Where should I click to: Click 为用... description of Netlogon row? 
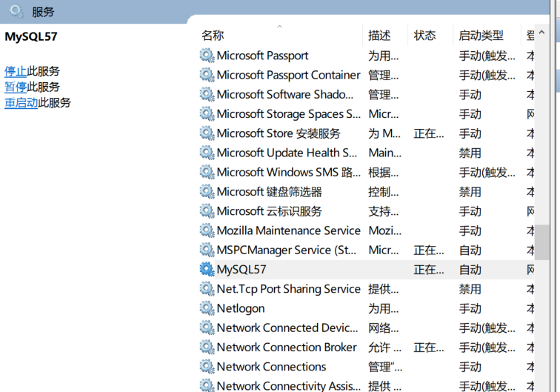(383, 308)
